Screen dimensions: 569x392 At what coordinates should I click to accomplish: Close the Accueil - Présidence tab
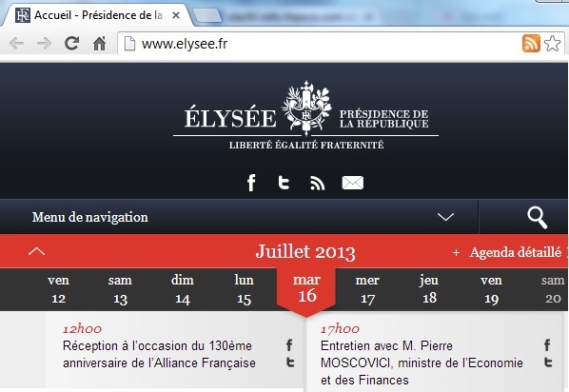pos(176,15)
